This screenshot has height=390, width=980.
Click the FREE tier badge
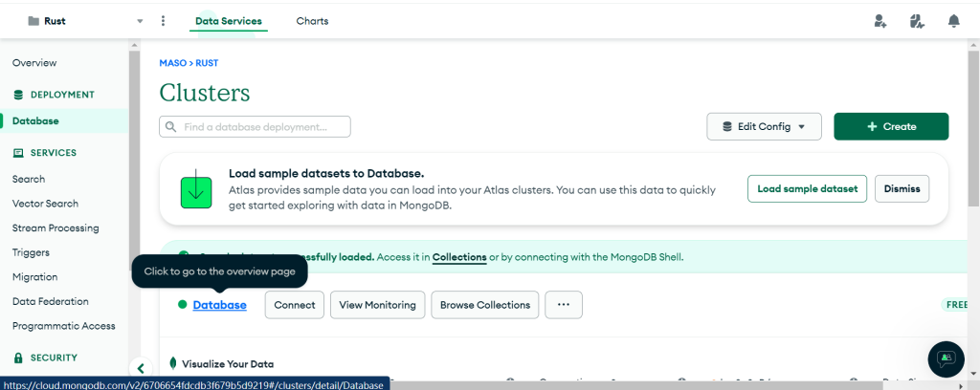pyautogui.click(x=957, y=305)
